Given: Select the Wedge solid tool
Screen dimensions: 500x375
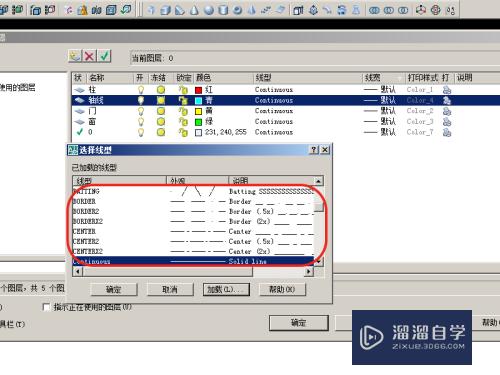Looking at the screenshot, I should 180,10.
